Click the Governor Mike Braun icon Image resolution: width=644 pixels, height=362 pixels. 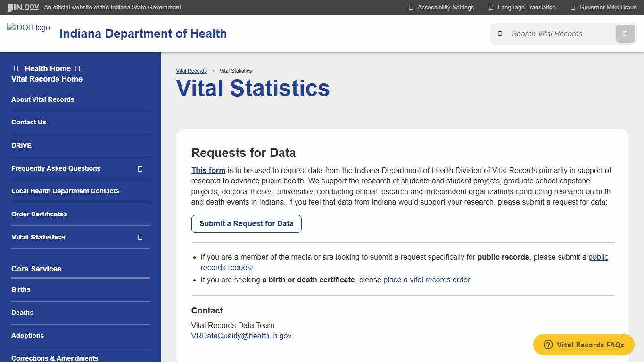click(572, 7)
